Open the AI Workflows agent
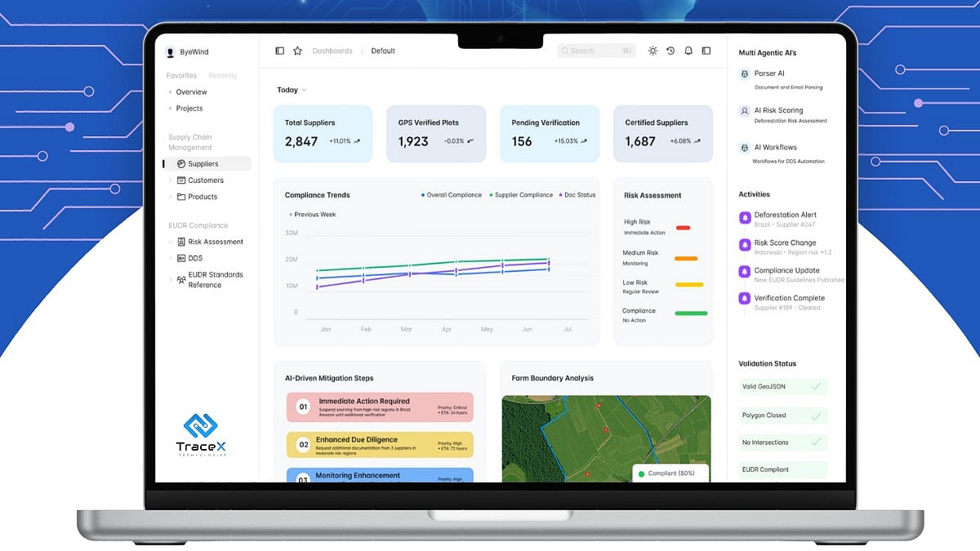980x551 pixels. tap(776, 148)
